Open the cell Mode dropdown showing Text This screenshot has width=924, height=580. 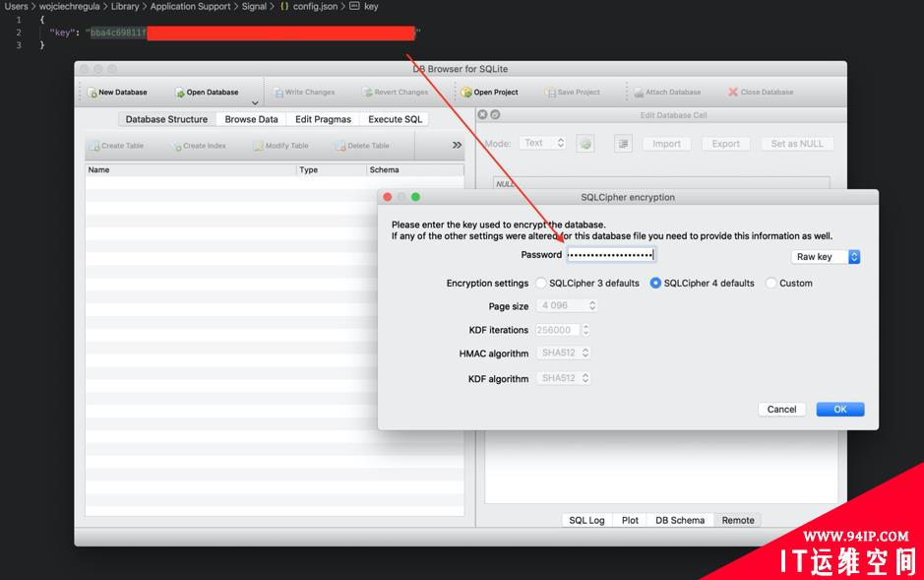click(543, 143)
